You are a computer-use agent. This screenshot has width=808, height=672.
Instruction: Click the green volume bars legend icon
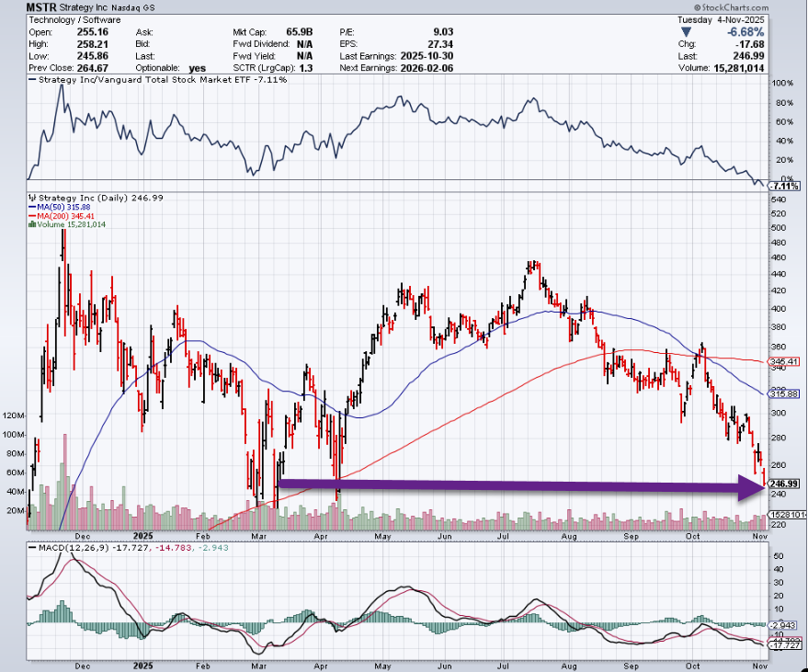[x=30, y=224]
